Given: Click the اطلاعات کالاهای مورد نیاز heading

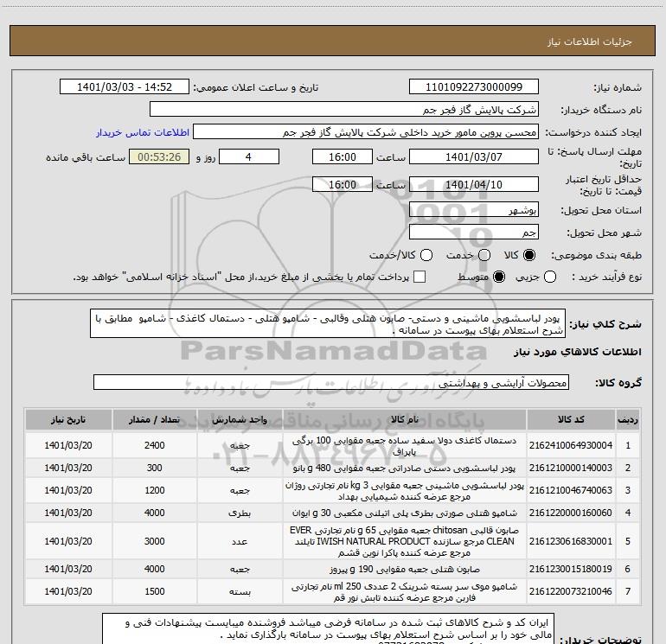Looking at the screenshot, I should (578, 352).
